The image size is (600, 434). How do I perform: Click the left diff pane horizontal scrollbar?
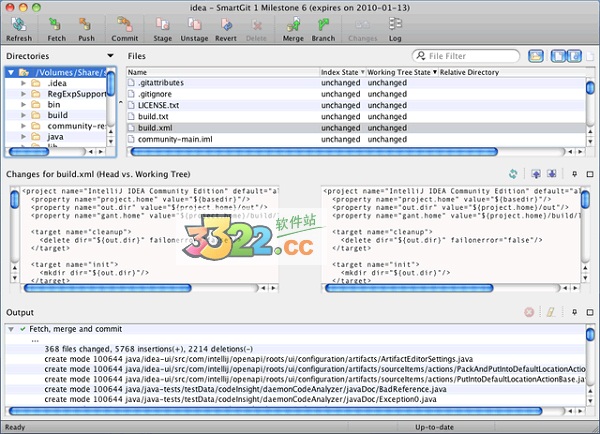(107, 288)
